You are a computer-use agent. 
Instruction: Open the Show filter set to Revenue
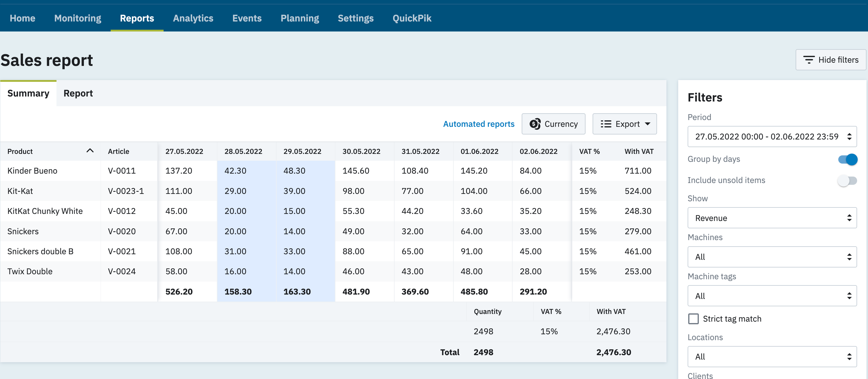pyautogui.click(x=771, y=218)
